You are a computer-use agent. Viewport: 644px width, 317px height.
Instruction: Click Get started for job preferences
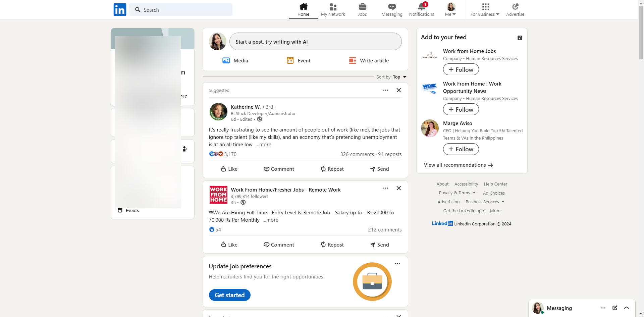click(x=230, y=295)
